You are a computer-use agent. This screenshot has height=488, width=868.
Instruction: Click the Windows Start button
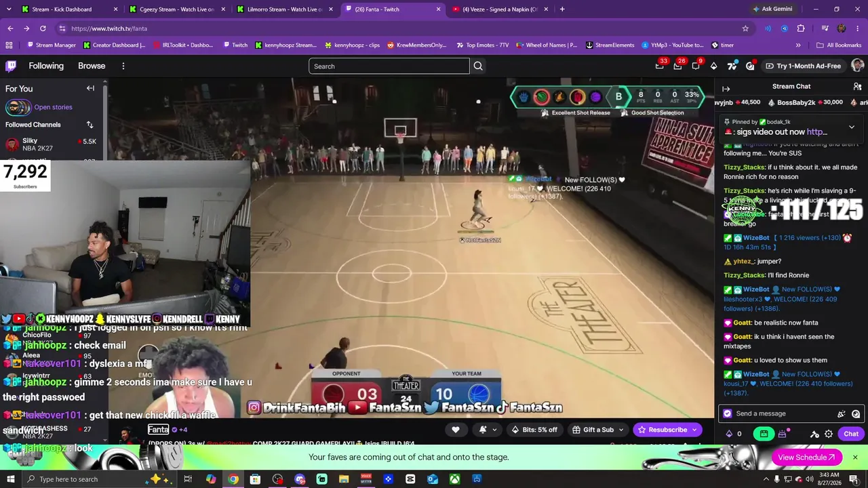[x=11, y=479]
